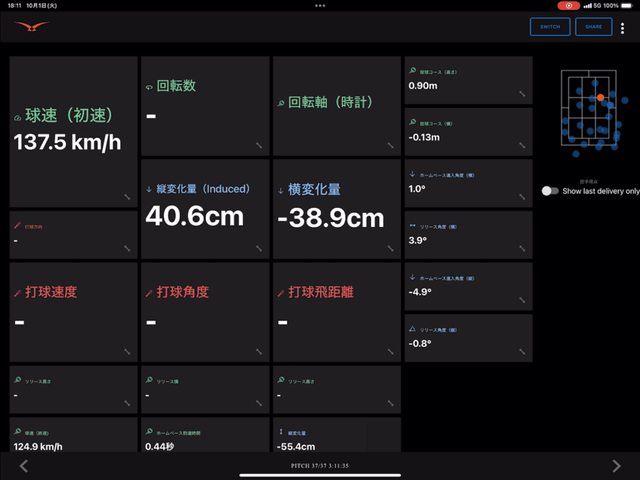Viewport: 640px width, 480px height.
Task: Tap the iPad three-dot multitasking control
Action: click(320, 5)
